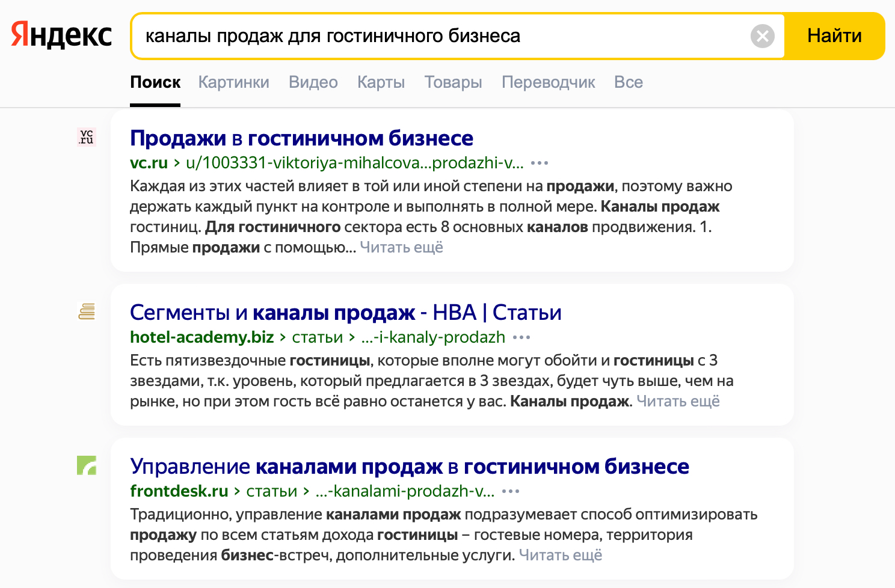Open the Товары tab

click(454, 82)
